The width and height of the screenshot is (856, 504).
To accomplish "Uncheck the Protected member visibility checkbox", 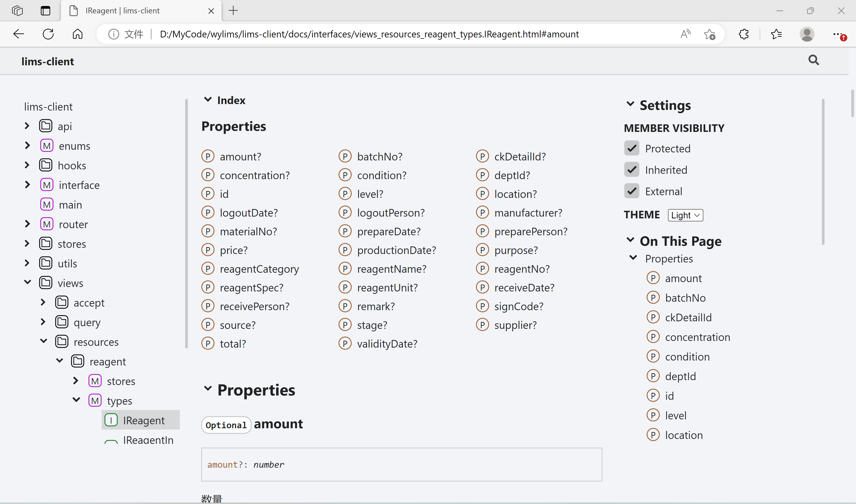I will pyautogui.click(x=631, y=148).
